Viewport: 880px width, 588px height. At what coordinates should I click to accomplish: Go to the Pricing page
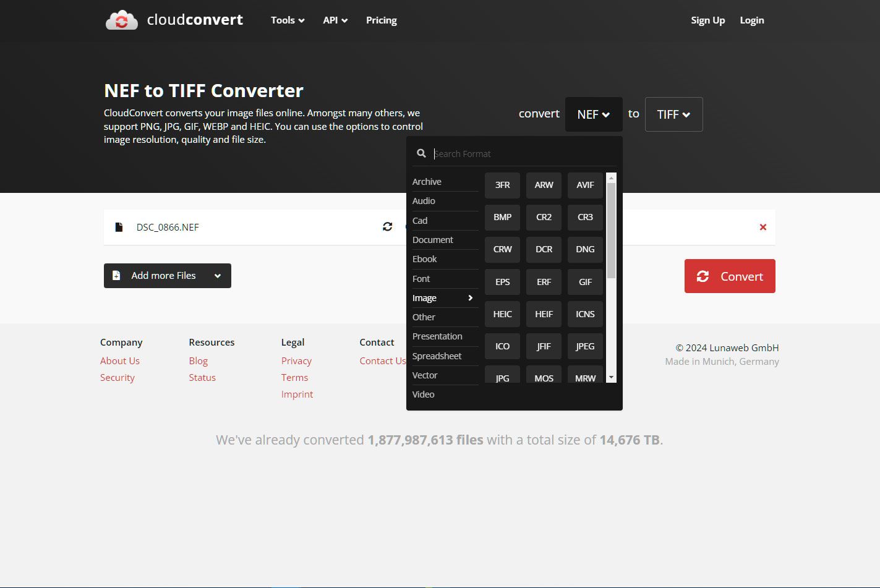coord(382,20)
